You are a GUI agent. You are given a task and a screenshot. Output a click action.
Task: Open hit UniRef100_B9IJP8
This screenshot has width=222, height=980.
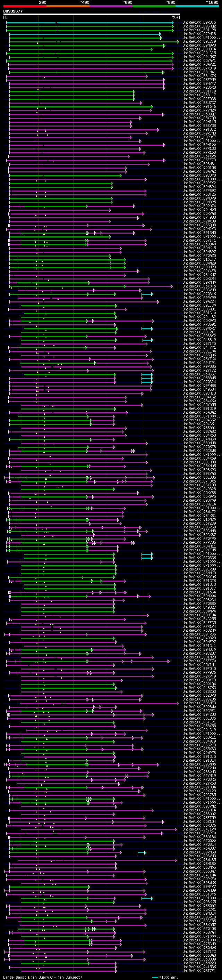(199, 30)
